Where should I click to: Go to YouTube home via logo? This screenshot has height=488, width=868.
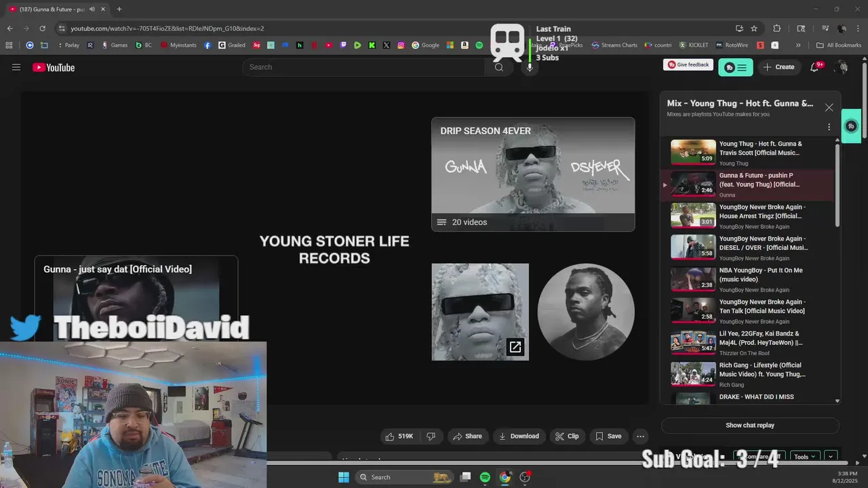click(54, 67)
